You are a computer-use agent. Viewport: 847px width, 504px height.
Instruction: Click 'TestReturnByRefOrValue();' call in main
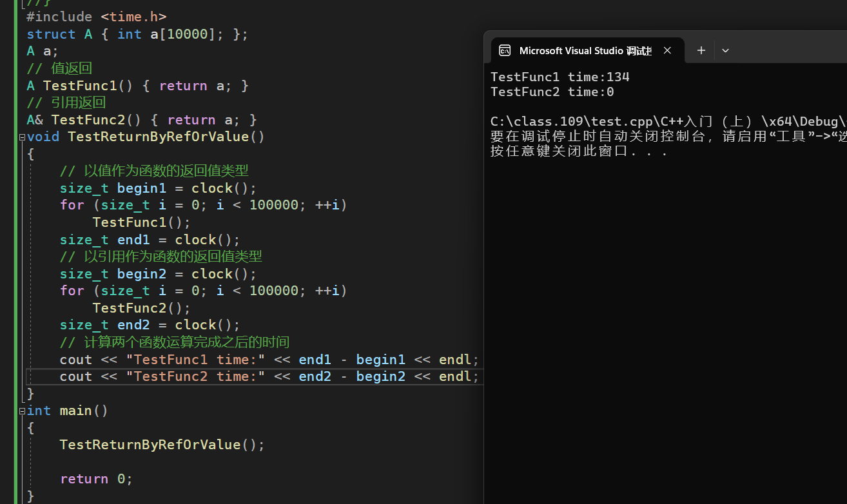(x=162, y=445)
